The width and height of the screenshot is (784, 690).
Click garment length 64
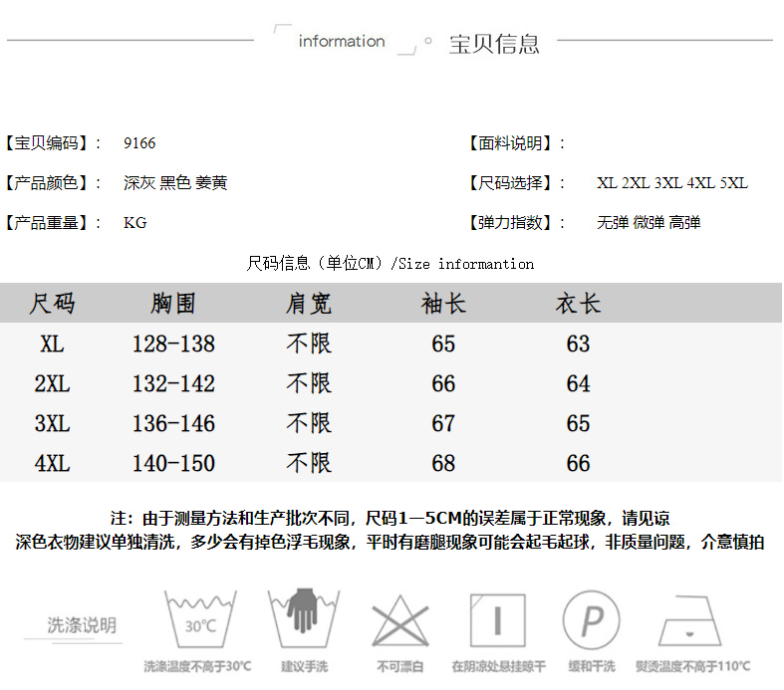point(578,383)
